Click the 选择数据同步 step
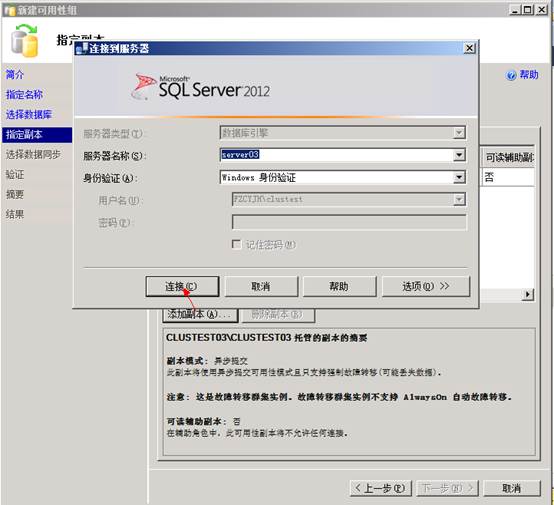This screenshot has height=505, width=554. [x=33, y=154]
